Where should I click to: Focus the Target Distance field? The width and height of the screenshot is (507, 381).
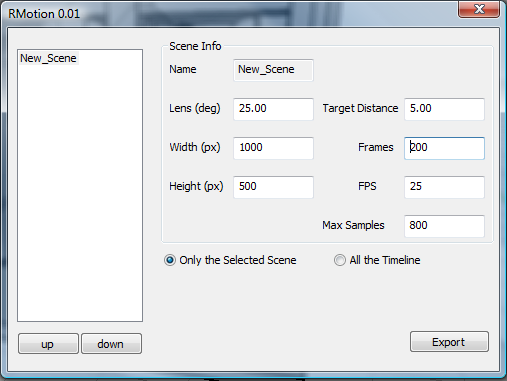coord(444,109)
